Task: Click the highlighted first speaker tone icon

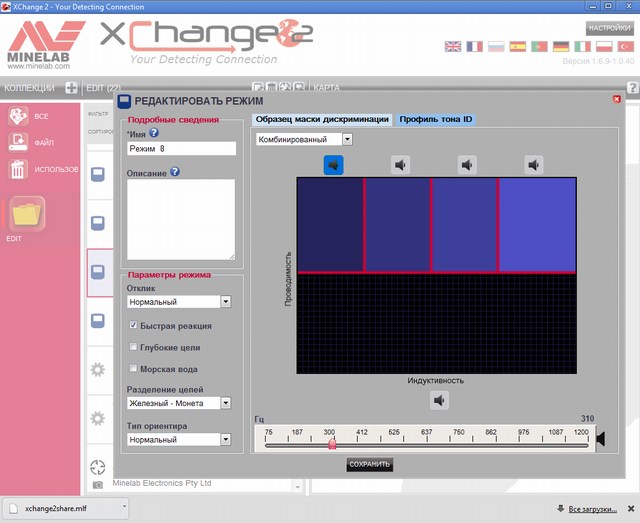Action: 334,164
